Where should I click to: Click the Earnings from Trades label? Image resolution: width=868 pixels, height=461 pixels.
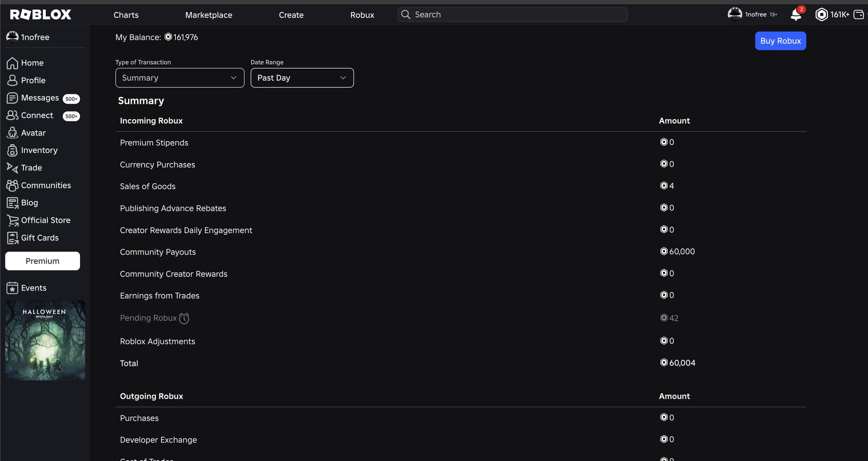coord(160,296)
